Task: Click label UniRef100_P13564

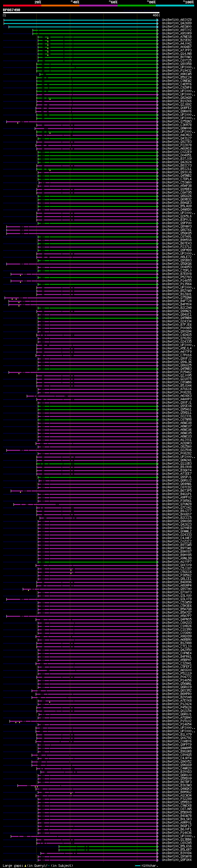Action: tap(177, 284)
